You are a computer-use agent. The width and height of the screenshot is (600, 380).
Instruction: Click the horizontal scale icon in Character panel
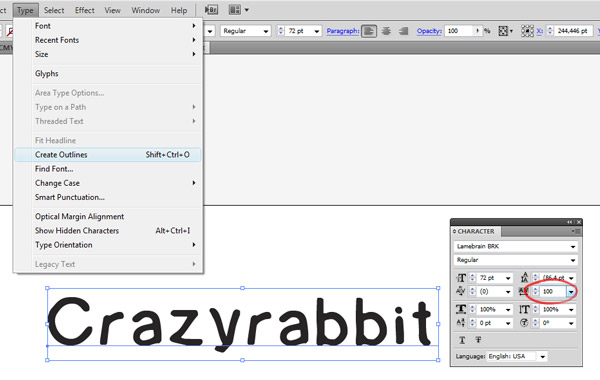point(461,309)
